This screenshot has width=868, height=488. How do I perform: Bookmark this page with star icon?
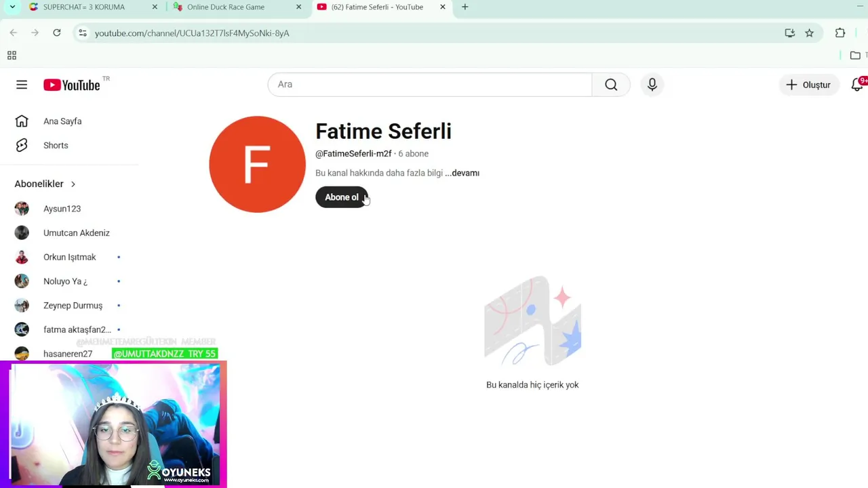(809, 33)
